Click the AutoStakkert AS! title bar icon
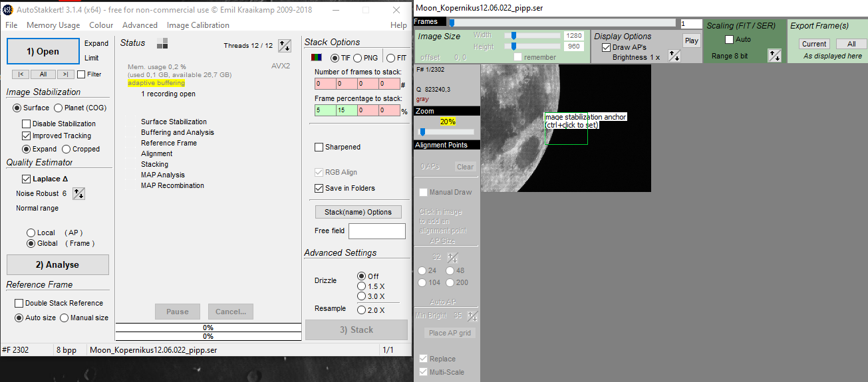This screenshot has width=868, height=382. (x=7, y=9)
